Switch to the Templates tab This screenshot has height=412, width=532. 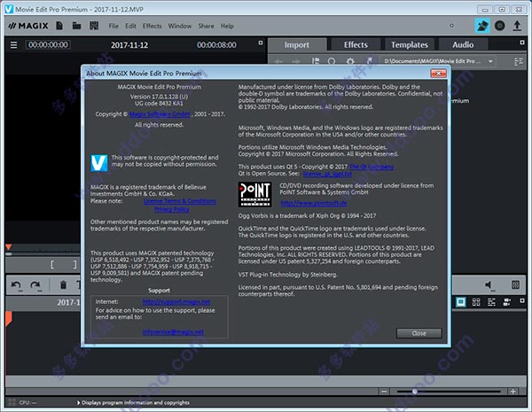pos(409,45)
